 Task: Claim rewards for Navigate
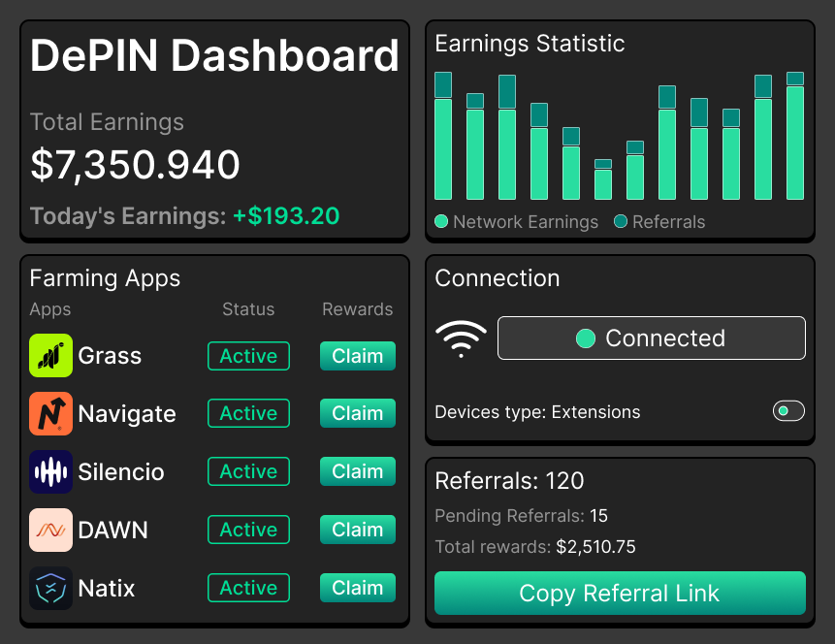pos(357,413)
